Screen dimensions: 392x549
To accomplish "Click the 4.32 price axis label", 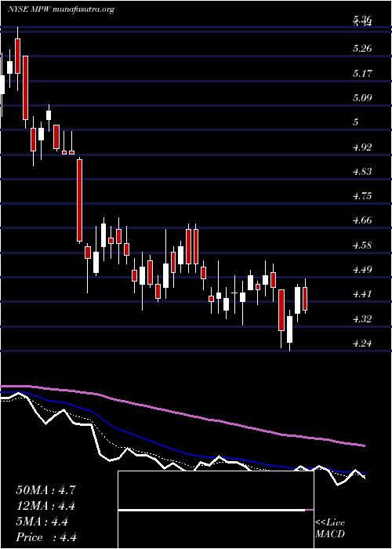I will 362,318.
